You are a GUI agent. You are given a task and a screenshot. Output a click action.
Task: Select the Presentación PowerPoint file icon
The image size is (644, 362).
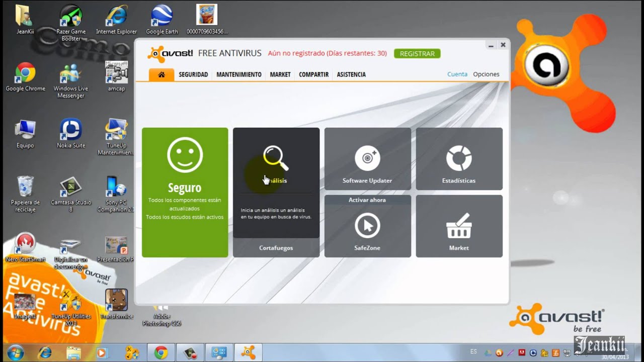point(116,249)
